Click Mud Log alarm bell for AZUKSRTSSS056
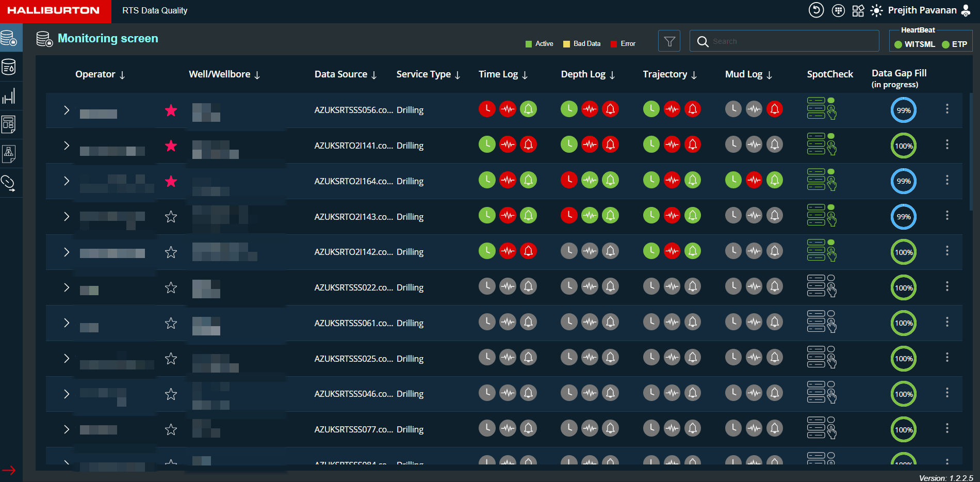Viewport: 980px width, 482px height. click(x=774, y=109)
